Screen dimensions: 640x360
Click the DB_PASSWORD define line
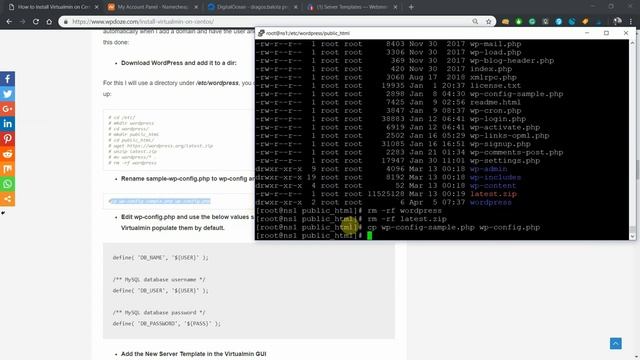click(x=167, y=323)
